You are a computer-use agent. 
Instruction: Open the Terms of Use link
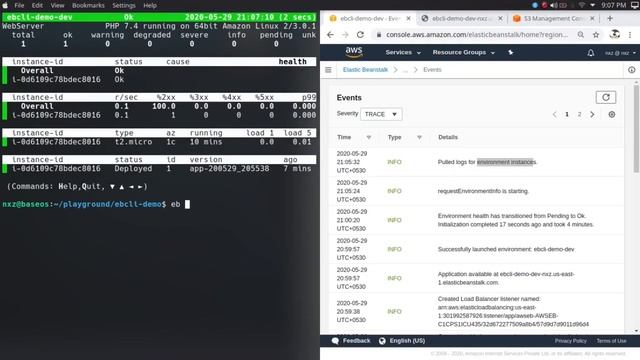(611, 341)
